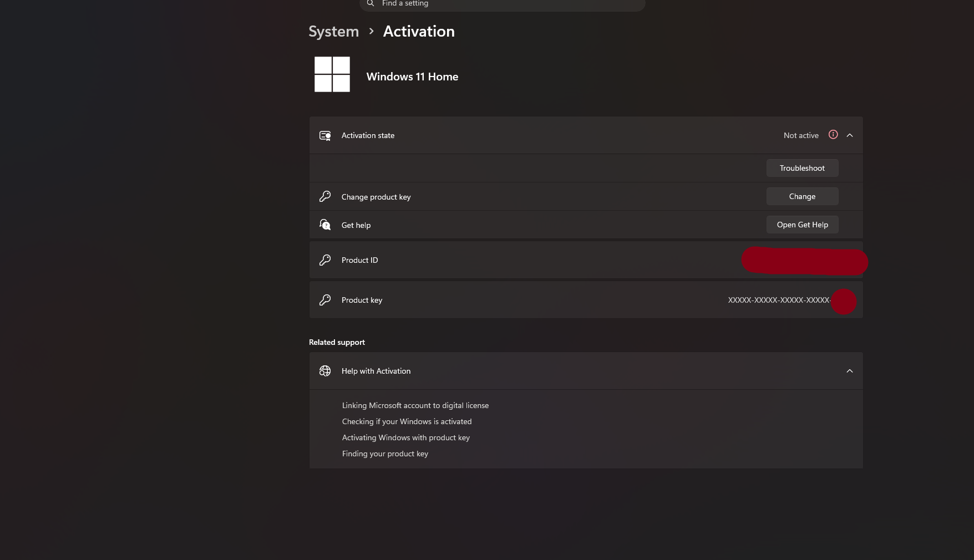Click the Not active status text

pyautogui.click(x=801, y=135)
